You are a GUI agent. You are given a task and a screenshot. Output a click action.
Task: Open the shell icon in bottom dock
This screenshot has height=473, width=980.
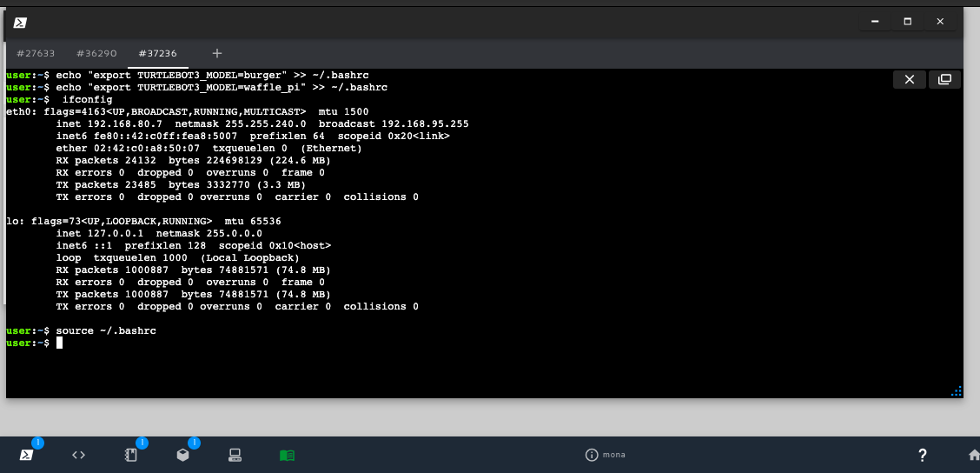coord(25,455)
